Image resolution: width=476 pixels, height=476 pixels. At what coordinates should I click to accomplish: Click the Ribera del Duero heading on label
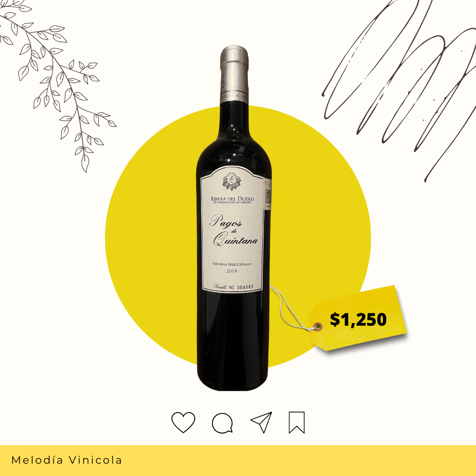(x=232, y=199)
